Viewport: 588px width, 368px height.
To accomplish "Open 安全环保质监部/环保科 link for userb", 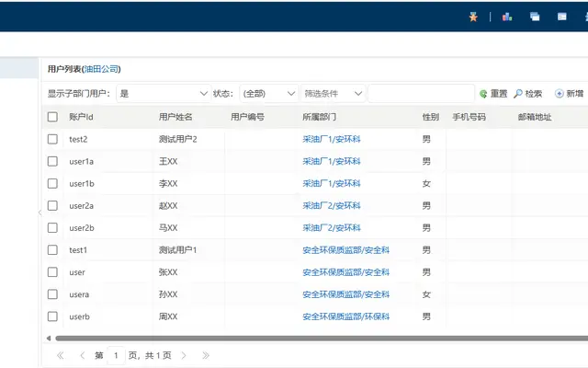I will [x=346, y=316].
